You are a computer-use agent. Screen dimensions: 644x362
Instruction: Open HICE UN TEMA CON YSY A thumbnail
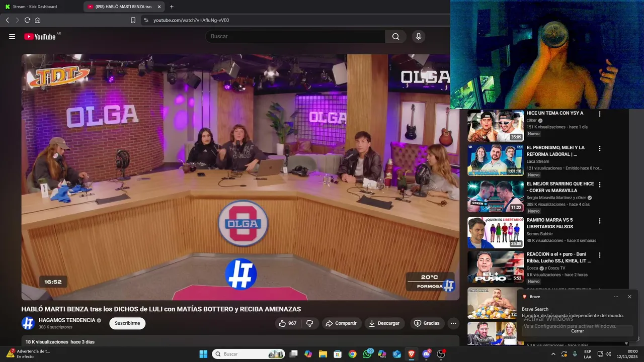(496, 126)
